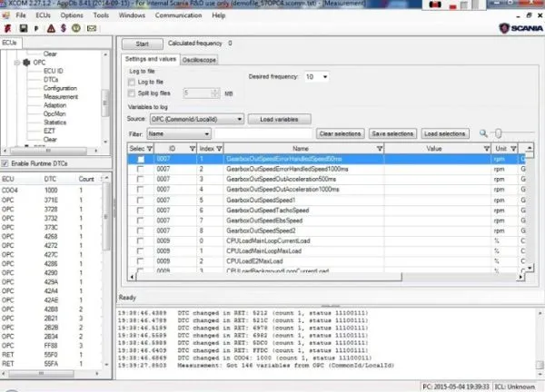Click the filter funnel on ID column
This screenshot has width=545, height=392.
point(193,149)
